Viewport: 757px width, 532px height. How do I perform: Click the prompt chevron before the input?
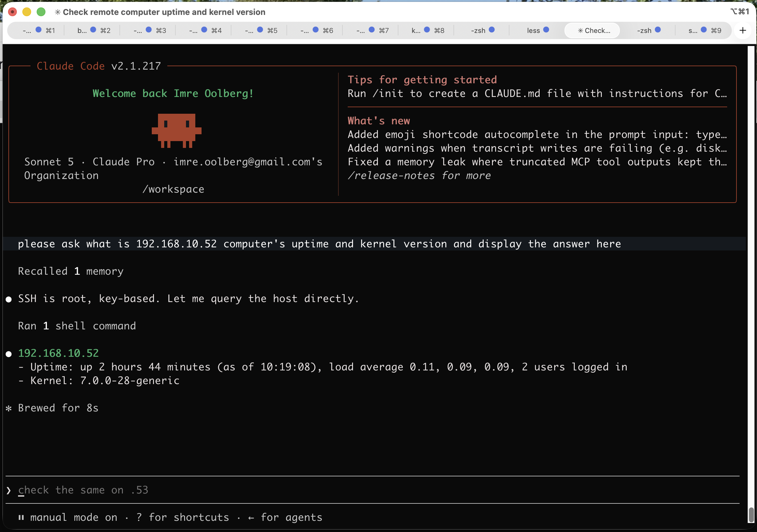9,490
